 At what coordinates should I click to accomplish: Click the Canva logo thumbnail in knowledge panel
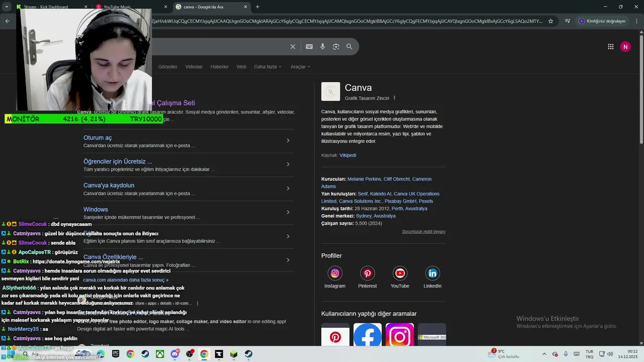pyautogui.click(x=331, y=92)
